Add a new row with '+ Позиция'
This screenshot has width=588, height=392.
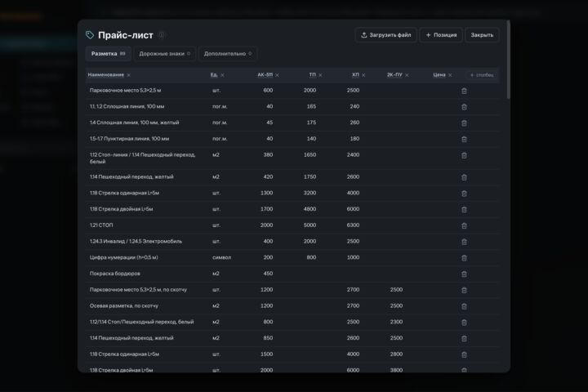(x=441, y=35)
